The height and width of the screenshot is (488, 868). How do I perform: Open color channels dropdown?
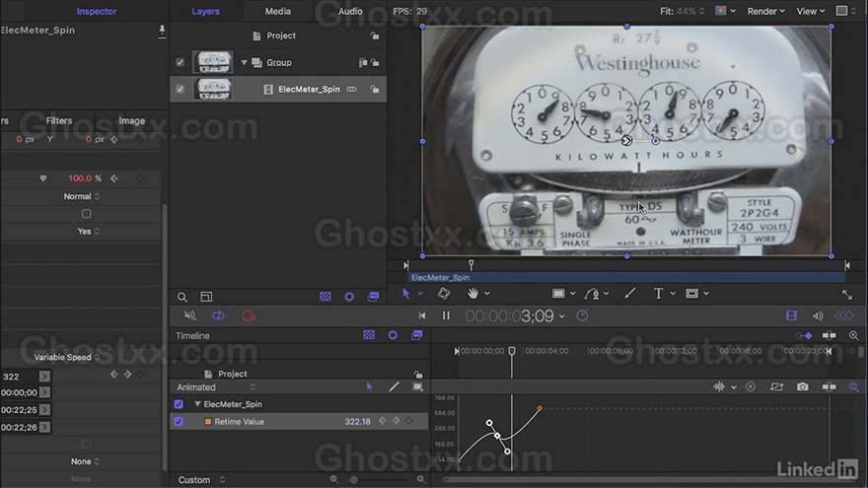[725, 11]
